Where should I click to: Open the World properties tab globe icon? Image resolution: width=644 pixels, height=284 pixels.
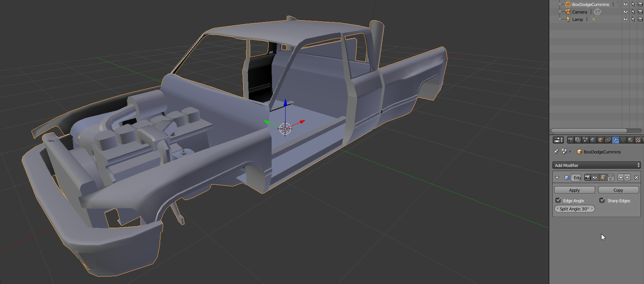(x=593, y=140)
